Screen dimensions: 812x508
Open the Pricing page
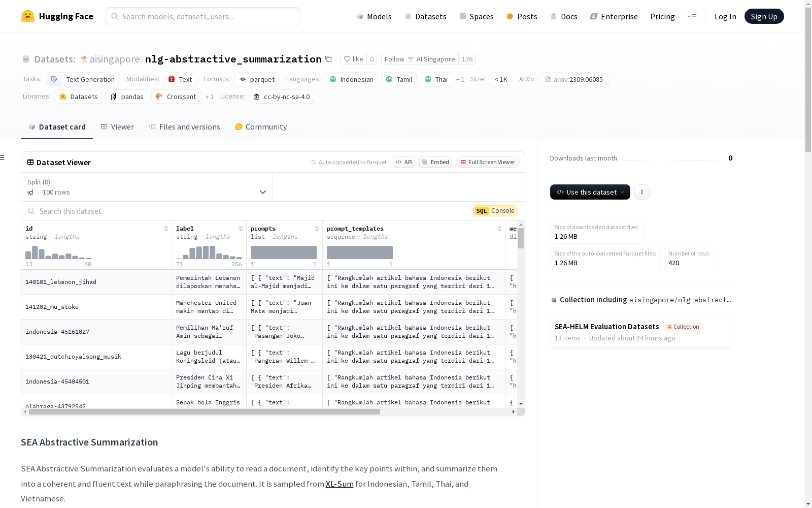(662, 16)
